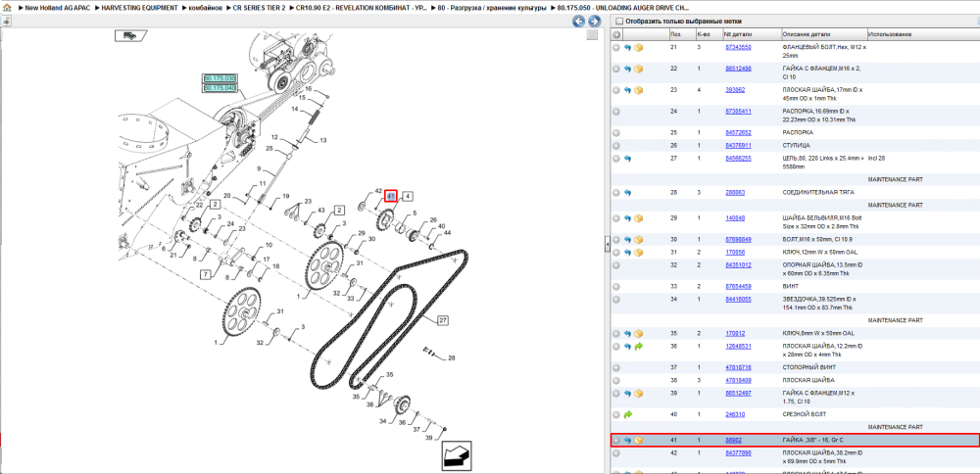Click plus icon on row 42
This screenshot has width=980, height=474.
pyautogui.click(x=616, y=453)
